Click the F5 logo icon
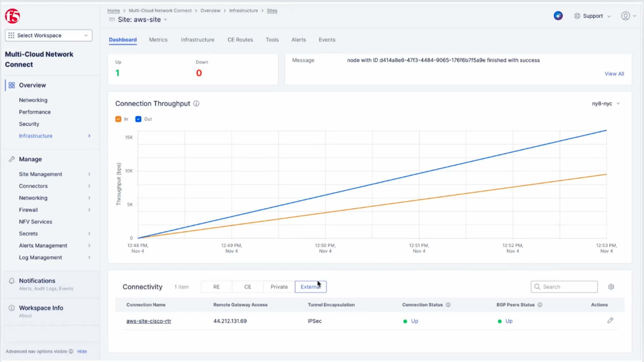This screenshot has width=644, height=362. [x=12, y=16]
